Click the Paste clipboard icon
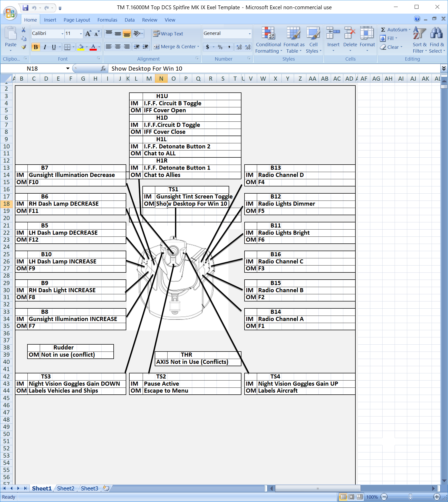Image resolution: width=448 pixels, height=502 pixels. click(x=11, y=33)
